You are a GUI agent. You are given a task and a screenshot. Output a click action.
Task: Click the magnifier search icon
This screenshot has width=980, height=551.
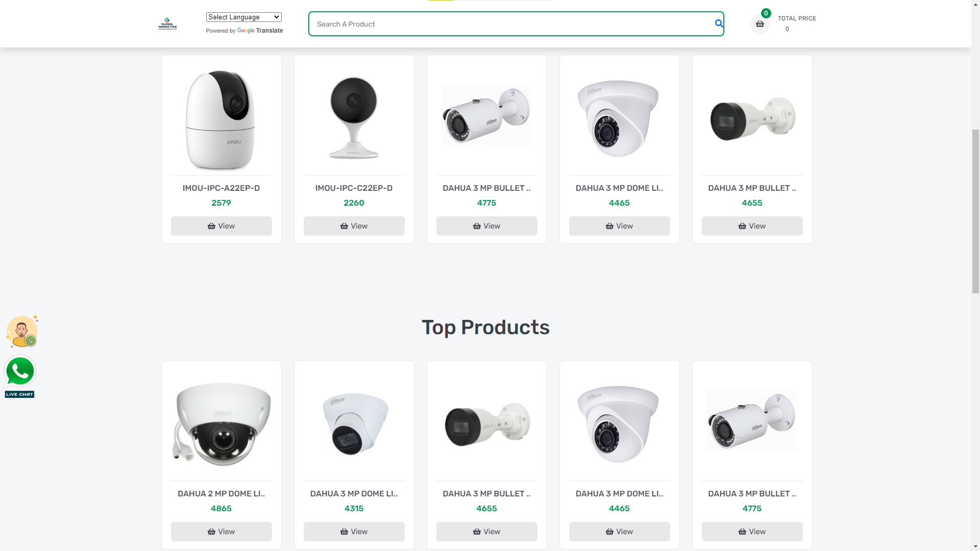(x=719, y=23)
